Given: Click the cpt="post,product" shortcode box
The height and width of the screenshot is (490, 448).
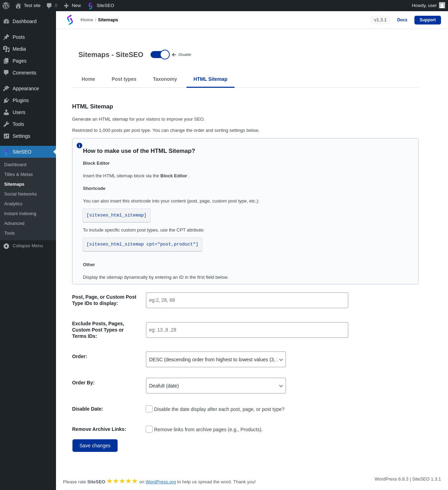Looking at the screenshot, I should 142,244.
